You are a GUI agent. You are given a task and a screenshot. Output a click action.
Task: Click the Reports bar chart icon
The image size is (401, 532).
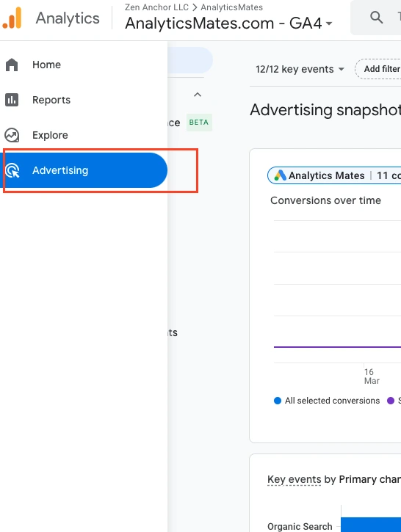pos(12,100)
